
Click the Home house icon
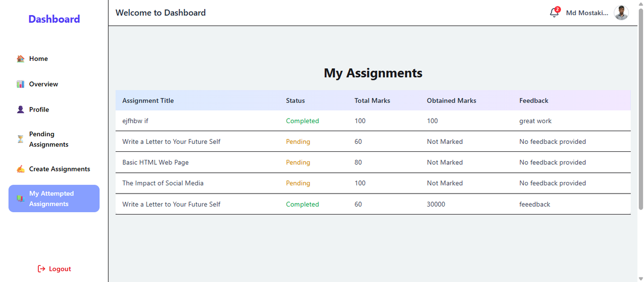click(x=21, y=59)
